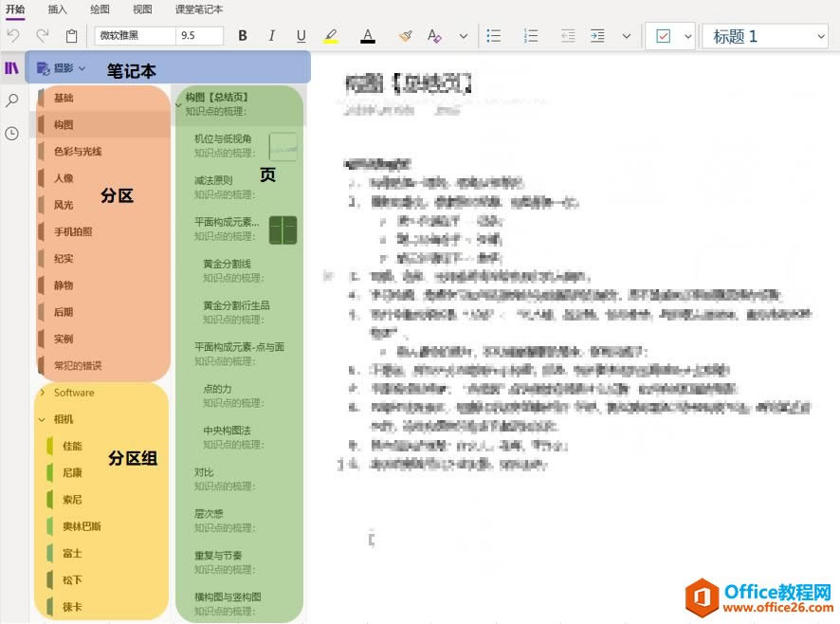840x624 pixels.
Task: Open the 视图 ribbon tab
Action: [x=142, y=9]
